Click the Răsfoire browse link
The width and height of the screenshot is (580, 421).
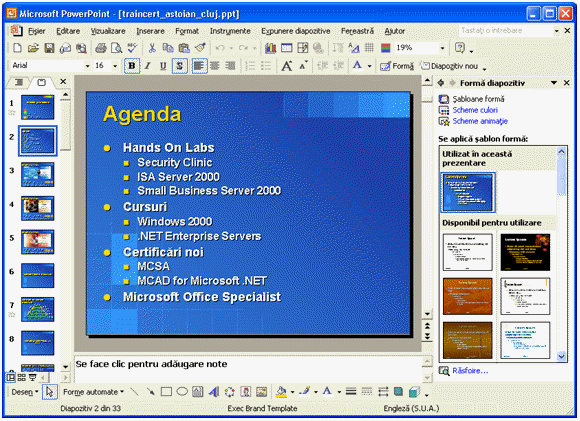point(470,371)
